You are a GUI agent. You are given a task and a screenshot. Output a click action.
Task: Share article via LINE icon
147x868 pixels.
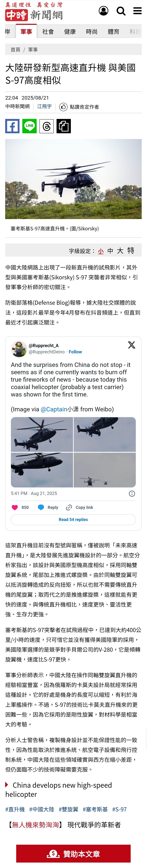(30, 126)
